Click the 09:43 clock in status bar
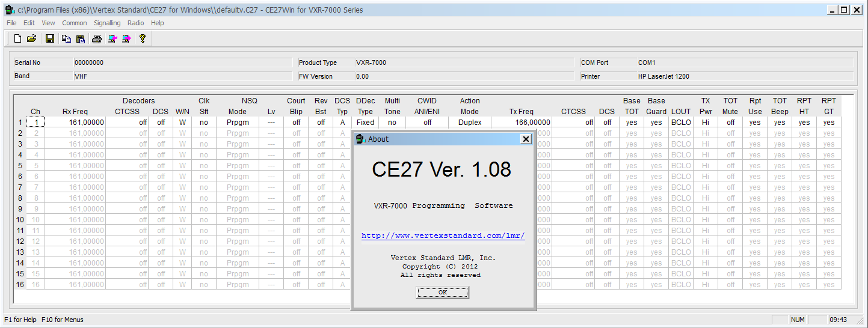 click(x=838, y=320)
